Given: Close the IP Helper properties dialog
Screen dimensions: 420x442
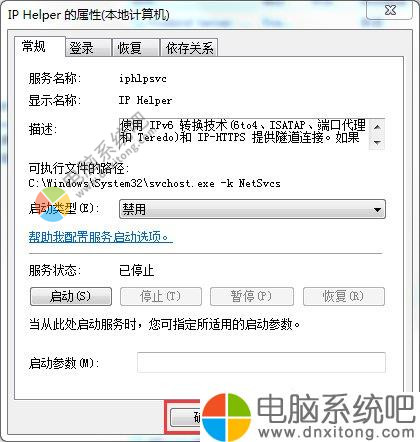Looking at the screenshot, I should (x=389, y=10).
